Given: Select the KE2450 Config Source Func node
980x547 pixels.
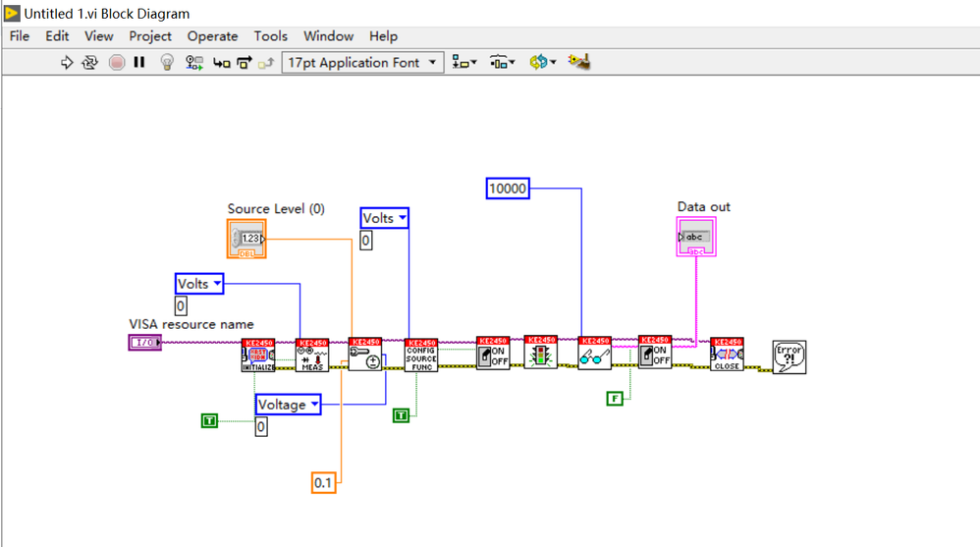Looking at the screenshot, I should (421, 356).
